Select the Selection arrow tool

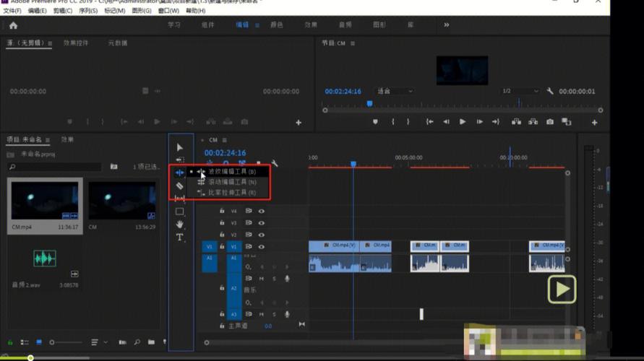pyautogui.click(x=179, y=147)
